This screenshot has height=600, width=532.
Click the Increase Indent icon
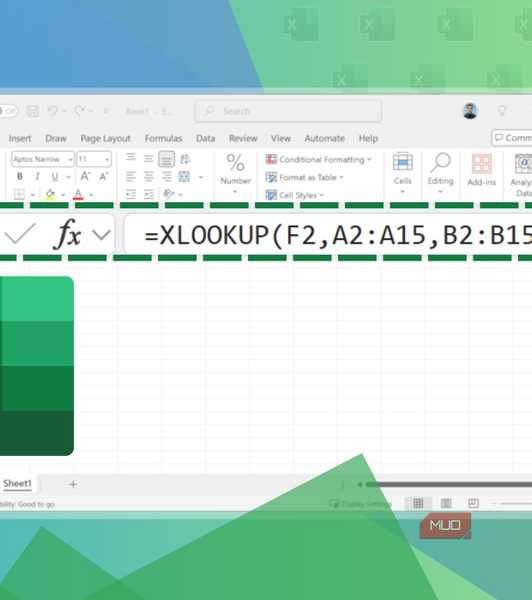[x=149, y=194]
